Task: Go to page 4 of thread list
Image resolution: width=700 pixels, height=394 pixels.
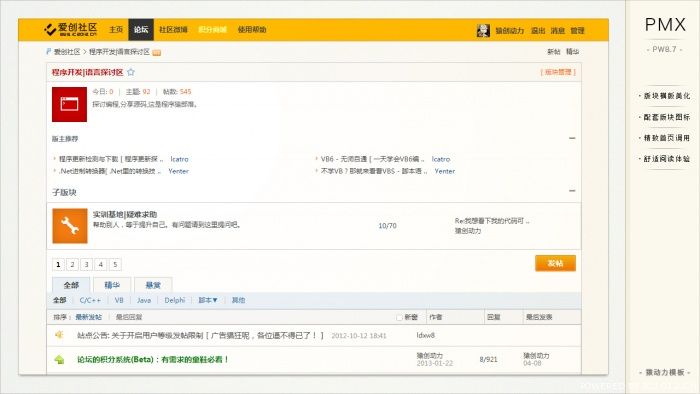Action: (x=101, y=264)
